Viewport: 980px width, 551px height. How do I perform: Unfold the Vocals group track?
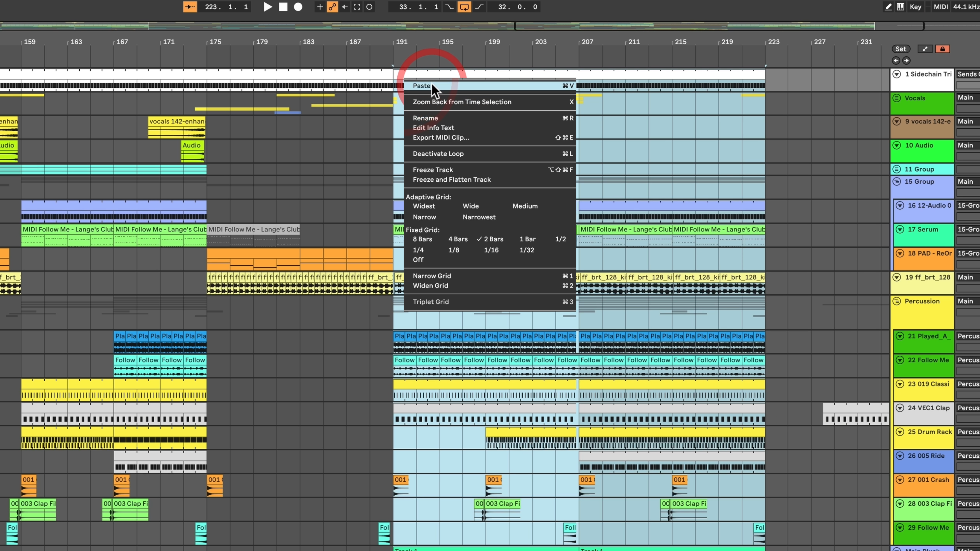(x=897, y=98)
